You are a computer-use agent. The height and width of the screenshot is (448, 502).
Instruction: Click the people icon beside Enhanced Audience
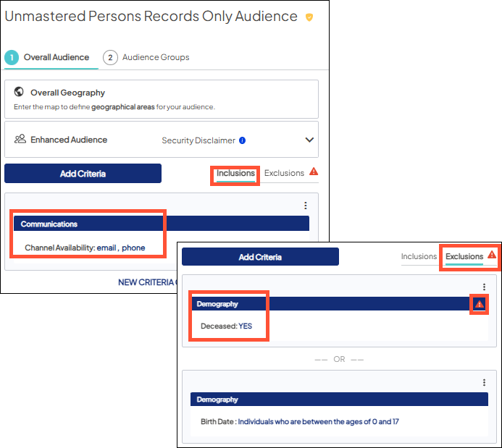point(20,140)
